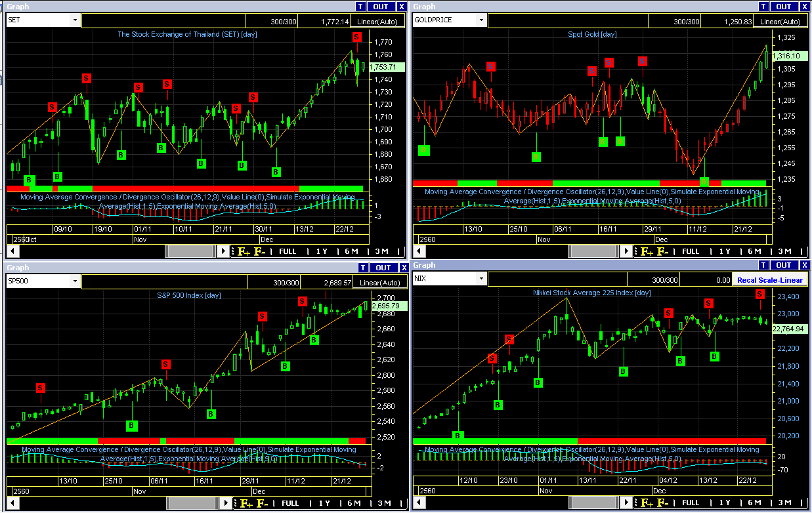
Task: Click OUT button in SET graph
Action: [x=381, y=7]
